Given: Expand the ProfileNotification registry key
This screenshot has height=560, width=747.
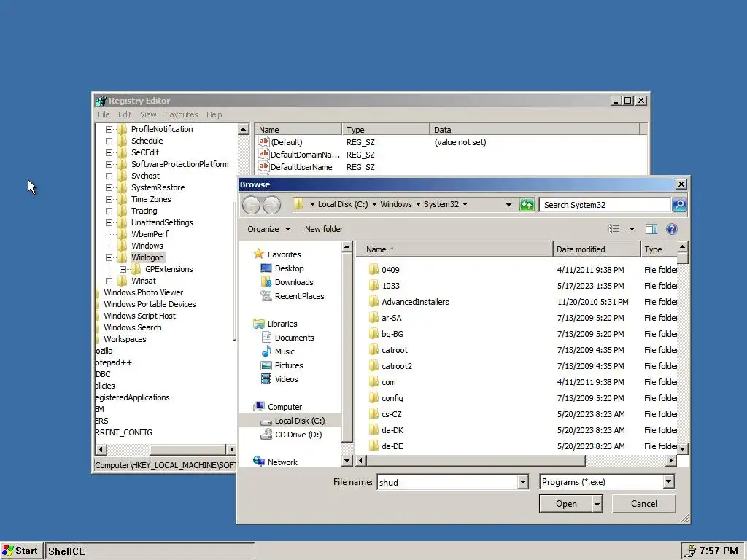Looking at the screenshot, I should pyautogui.click(x=109, y=129).
